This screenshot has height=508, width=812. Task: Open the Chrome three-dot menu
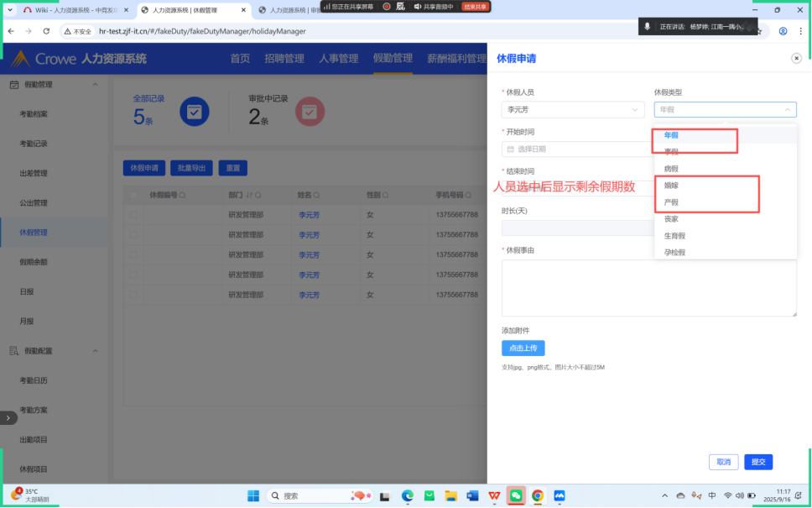click(800, 31)
